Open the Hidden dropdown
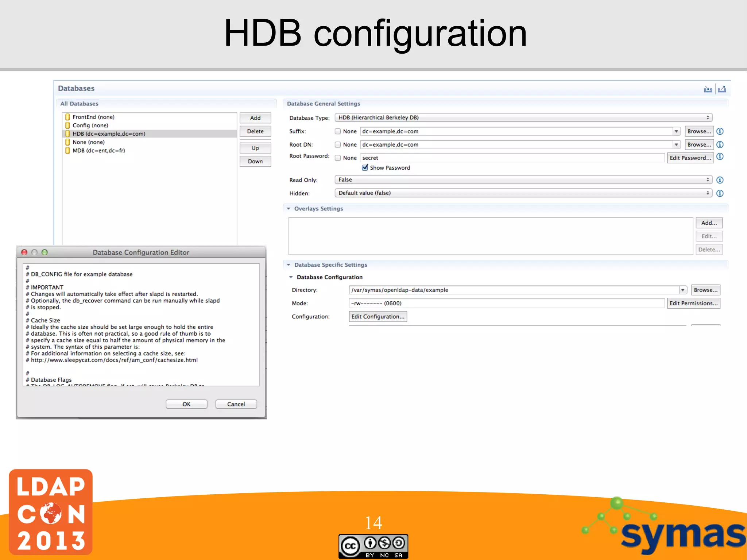The height and width of the screenshot is (560, 747). click(x=523, y=193)
